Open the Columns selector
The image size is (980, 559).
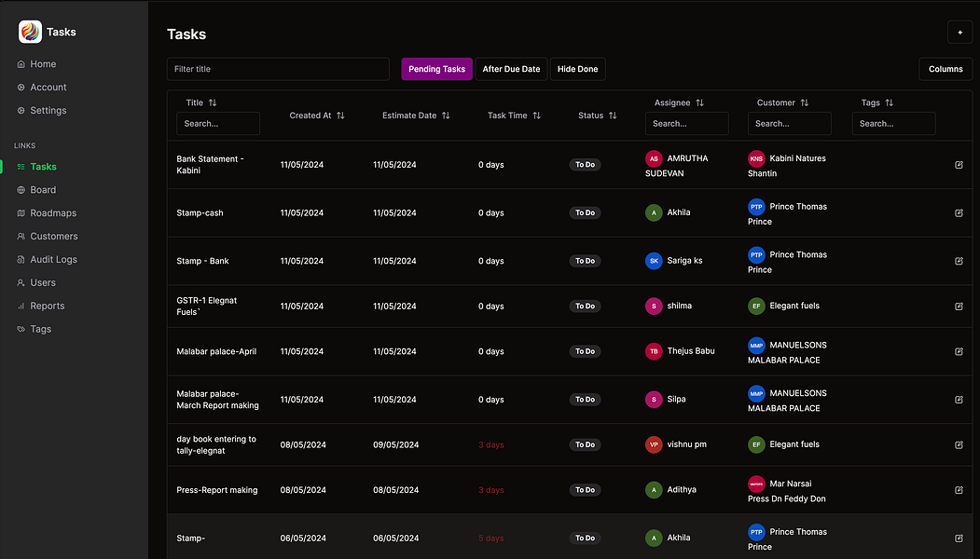coord(945,68)
